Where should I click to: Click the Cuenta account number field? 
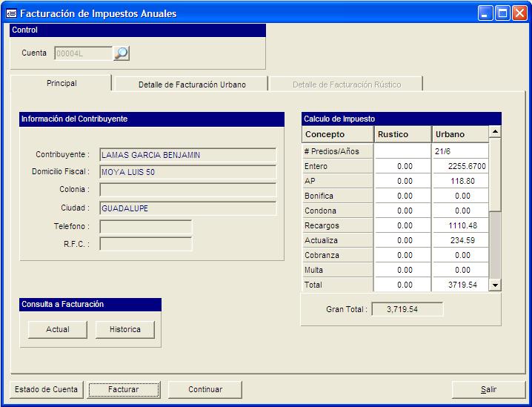82,53
